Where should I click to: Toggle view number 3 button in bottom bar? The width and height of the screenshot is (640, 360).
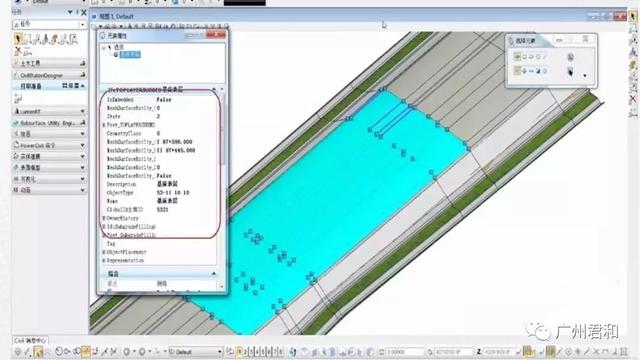pos(251,351)
